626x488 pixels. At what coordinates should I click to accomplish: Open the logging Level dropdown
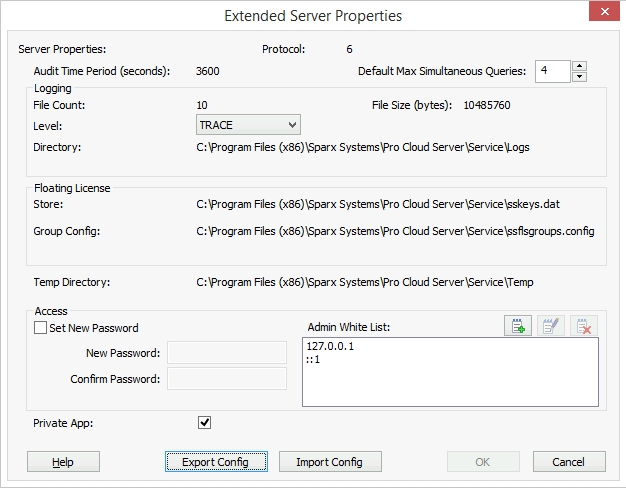click(248, 125)
